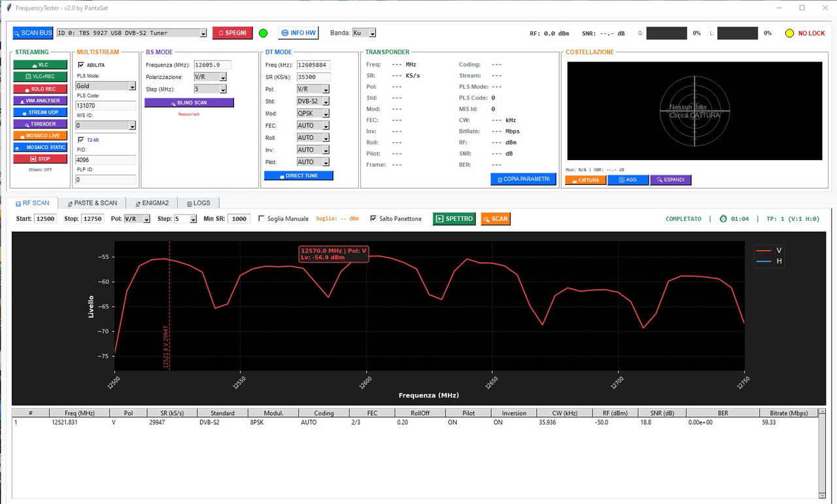Switch to the LOGS tab
Viewport: 837px width, 504px height.
click(x=198, y=203)
